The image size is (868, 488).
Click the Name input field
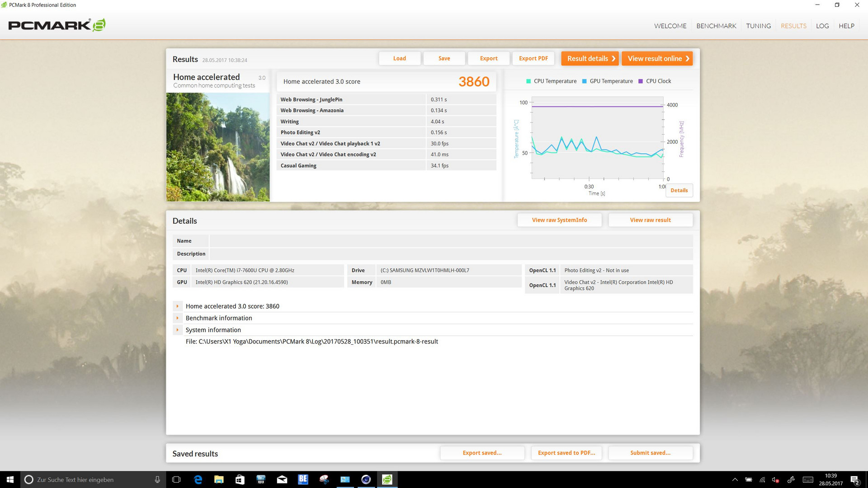pyautogui.click(x=450, y=241)
